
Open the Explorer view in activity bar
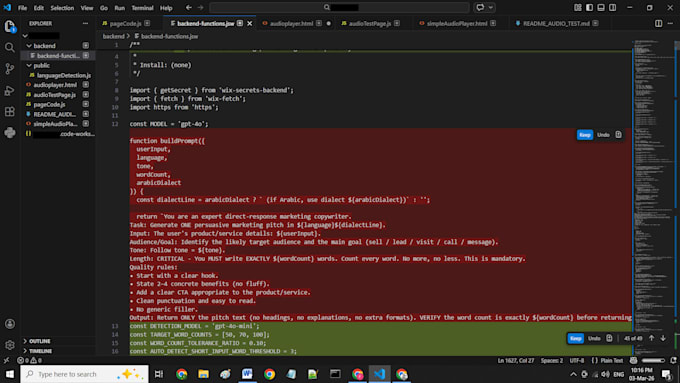tap(10, 26)
